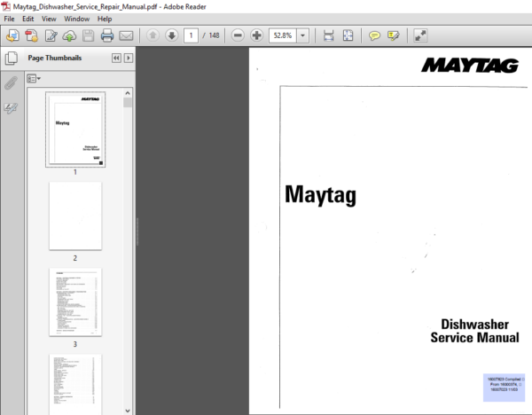Select the partially visible page 4 thumbnail
532x415 pixels.
(x=75, y=385)
